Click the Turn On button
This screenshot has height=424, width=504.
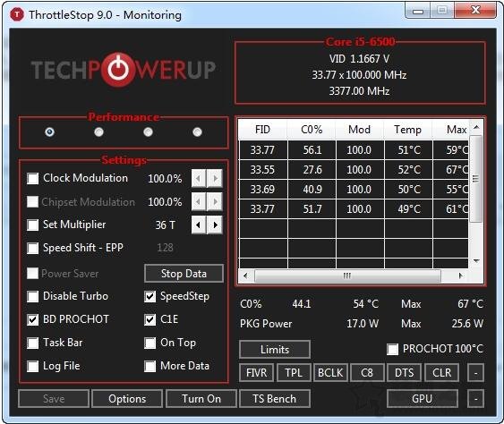(x=201, y=399)
